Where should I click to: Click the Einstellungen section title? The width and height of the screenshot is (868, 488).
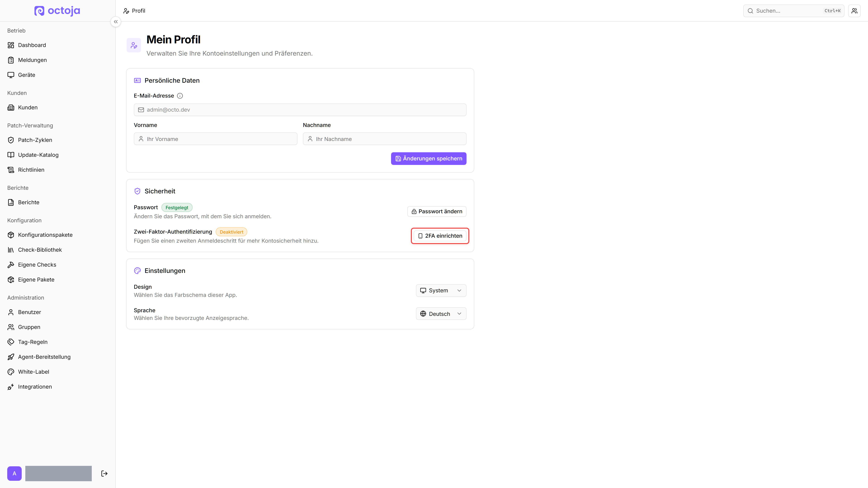165,271
